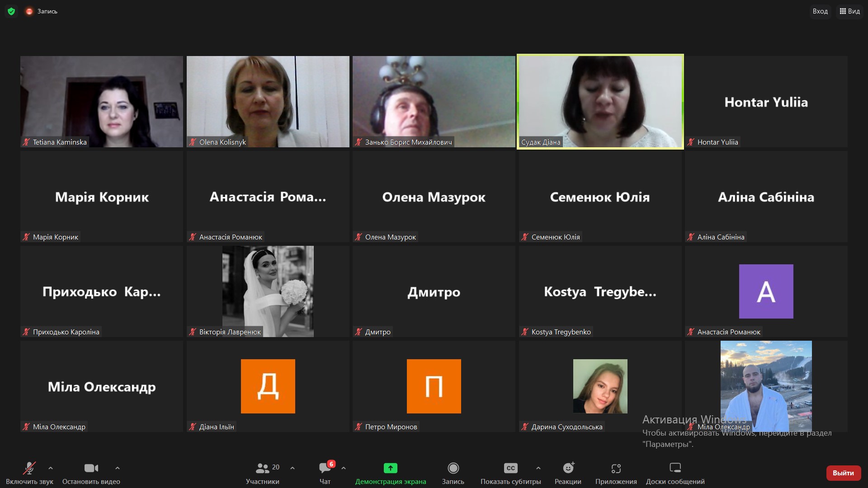
Task: Open Доски сообщений whiteboards
Action: click(675, 473)
